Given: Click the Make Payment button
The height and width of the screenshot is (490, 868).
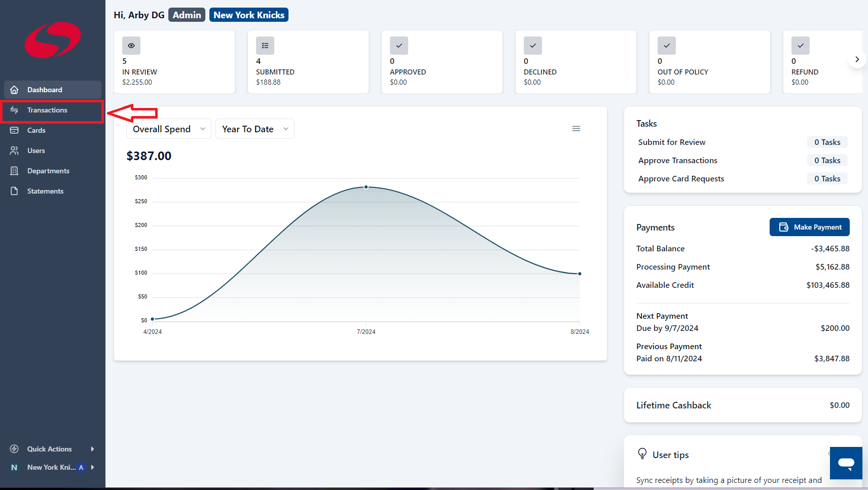Looking at the screenshot, I should 809,227.
